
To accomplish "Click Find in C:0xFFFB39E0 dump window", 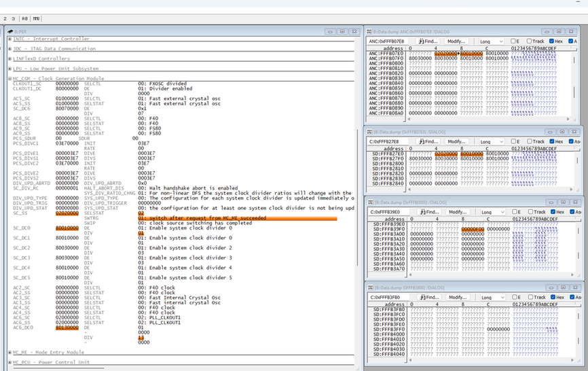I will click(429, 212).
